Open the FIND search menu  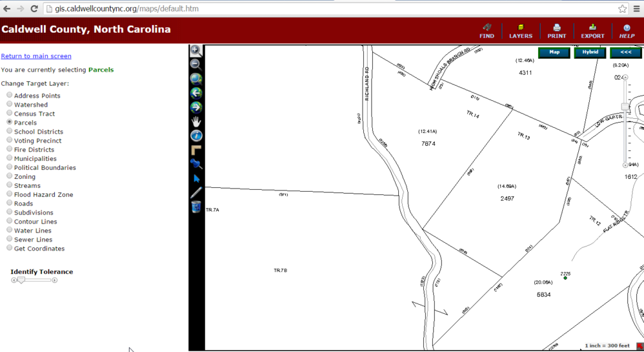point(487,31)
